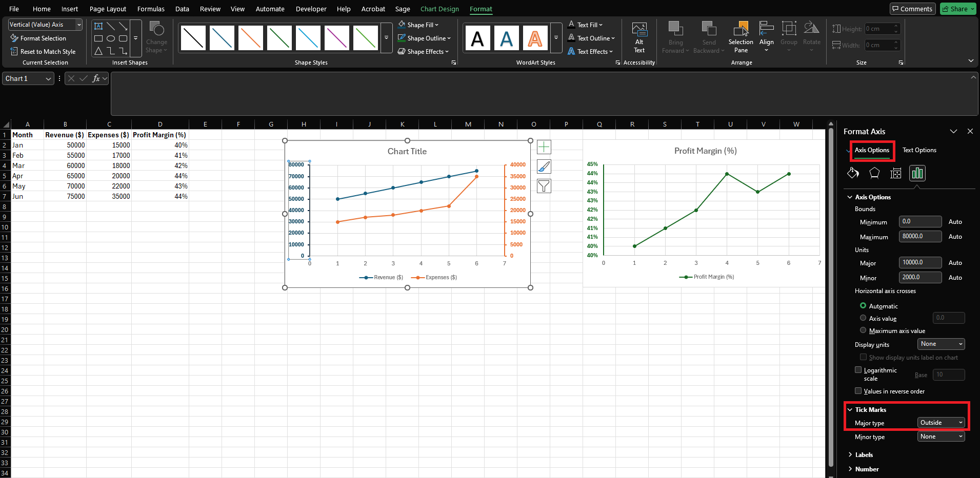Click the Maximum bounds value field

coord(919,236)
